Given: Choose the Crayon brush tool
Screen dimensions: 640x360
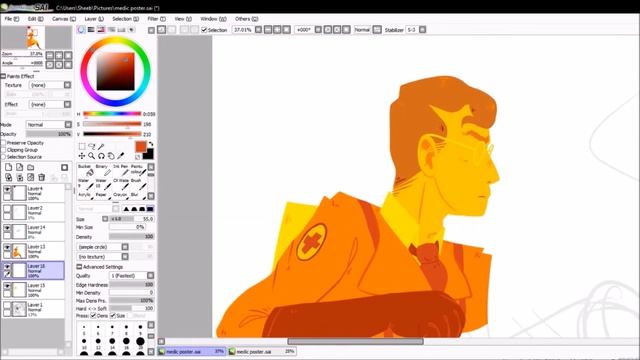Looking at the screenshot, I should [x=120, y=196].
